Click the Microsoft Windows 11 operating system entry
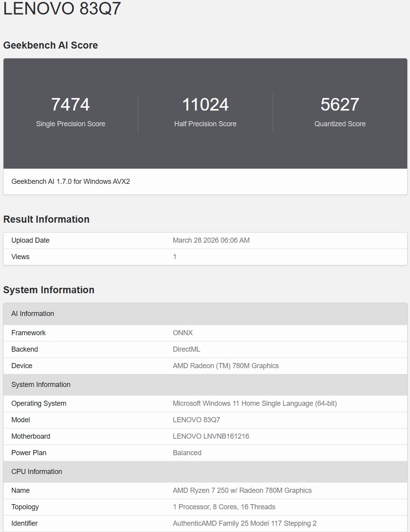This screenshot has width=410, height=532. pos(255,403)
